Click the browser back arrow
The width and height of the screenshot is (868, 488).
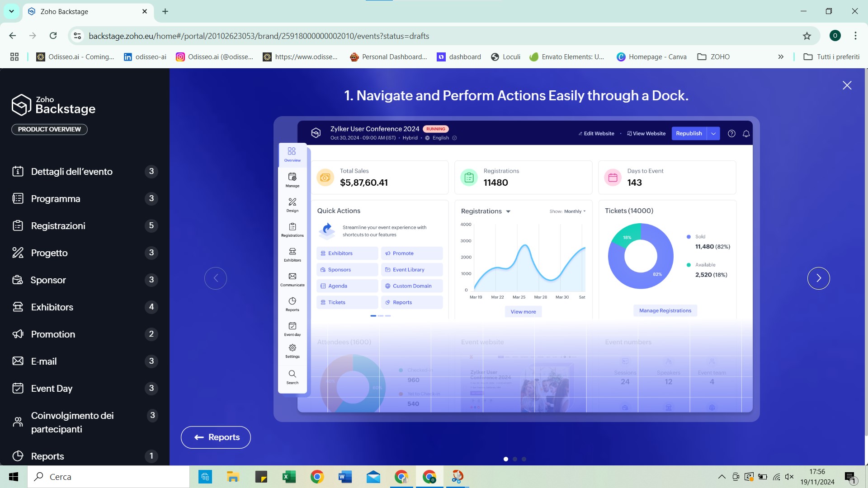click(x=13, y=36)
